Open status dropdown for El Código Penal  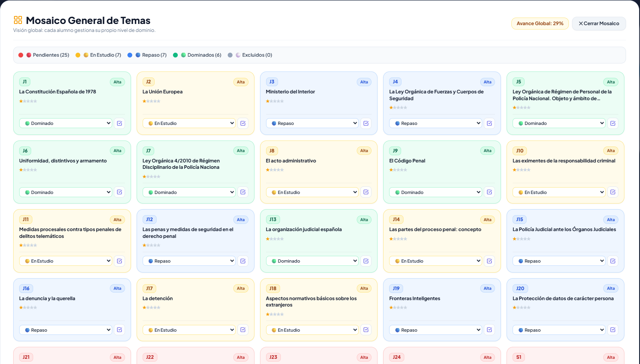pos(436,192)
